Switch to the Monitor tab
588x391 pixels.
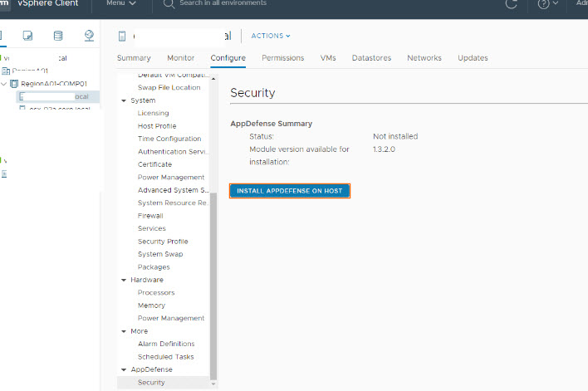tap(180, 58)
